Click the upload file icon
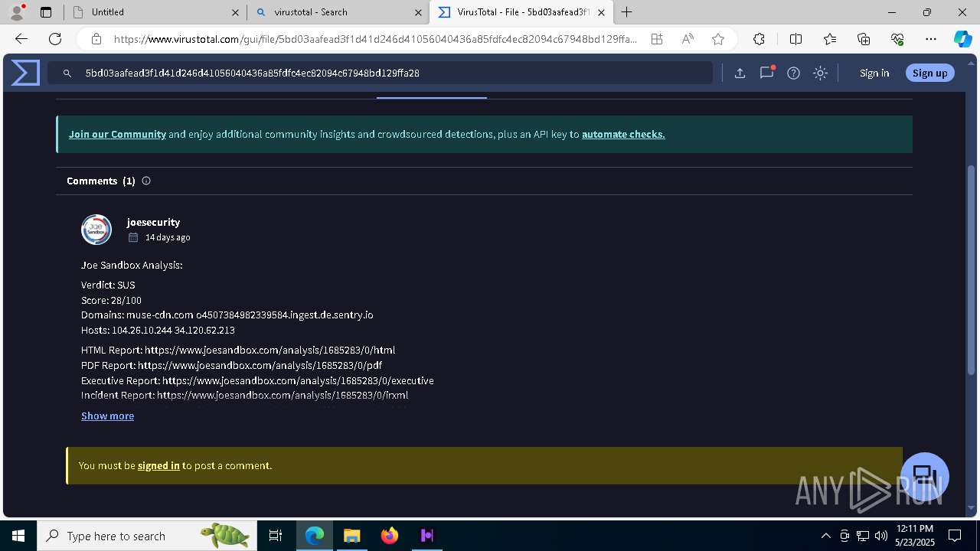This screenshot has width=980, height=551. click(740, 73)
